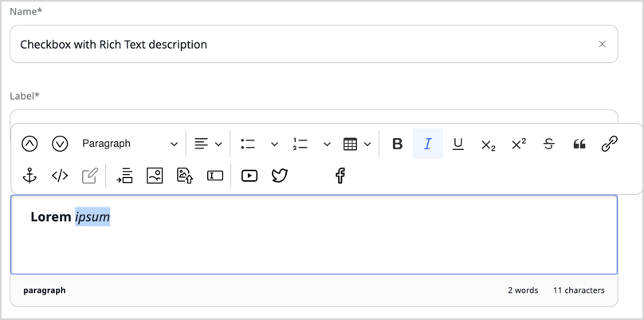Insert an anchor
The height and width of the screenshot is (320, 644).
29,176
